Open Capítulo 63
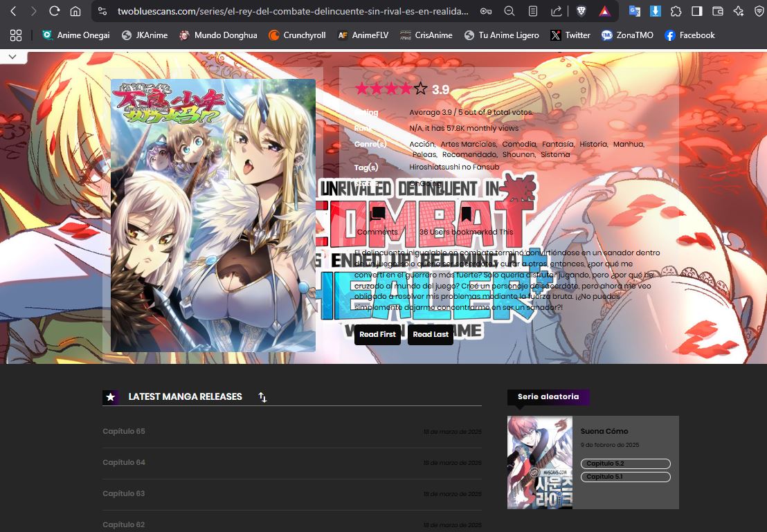 (124, 493)
